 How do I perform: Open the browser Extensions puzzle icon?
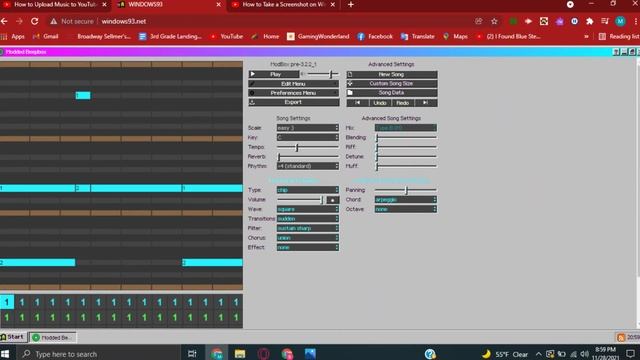(x=590, y=21)
